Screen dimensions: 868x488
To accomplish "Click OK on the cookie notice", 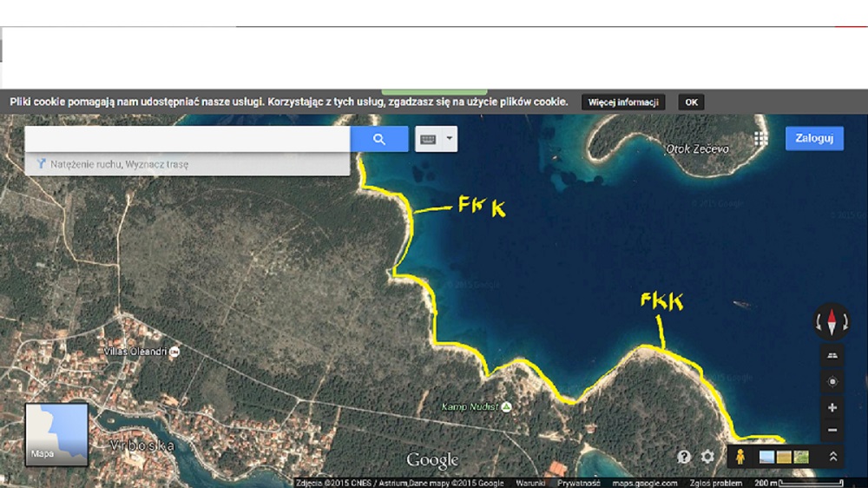I will click(x=691, y=102).
